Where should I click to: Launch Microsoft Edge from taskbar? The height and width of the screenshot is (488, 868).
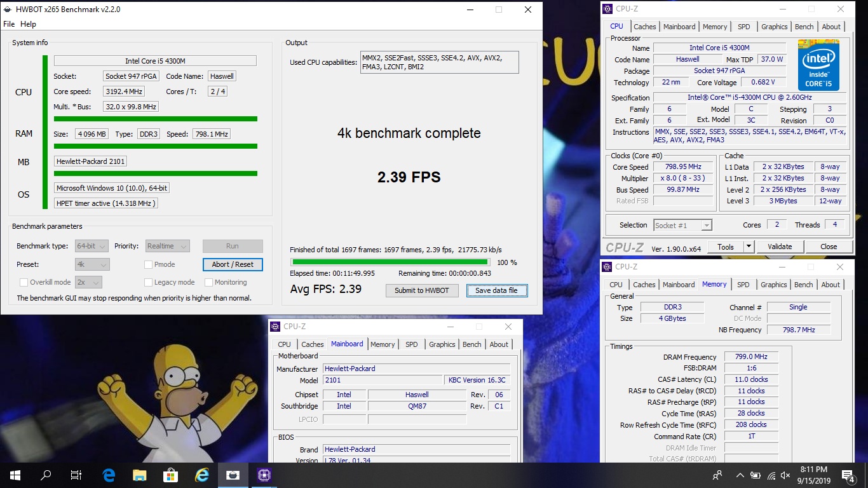pos(109,475)
